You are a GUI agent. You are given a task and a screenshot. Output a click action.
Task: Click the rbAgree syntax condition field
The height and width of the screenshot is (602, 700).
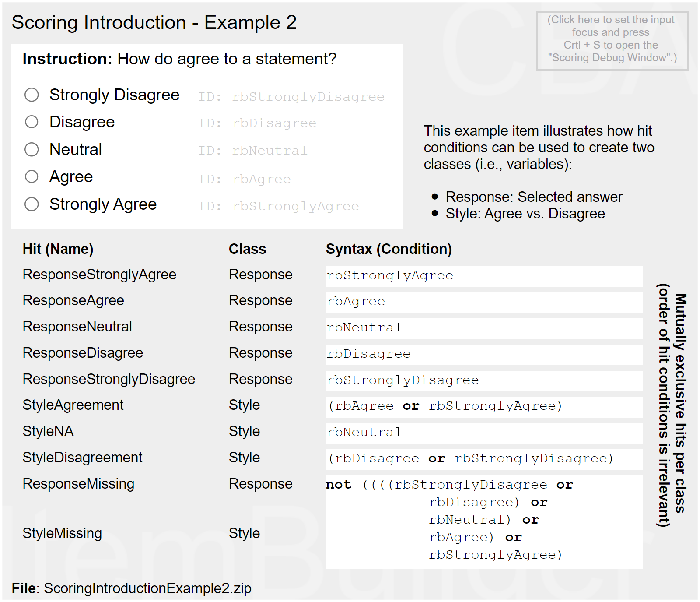[483, 302]
